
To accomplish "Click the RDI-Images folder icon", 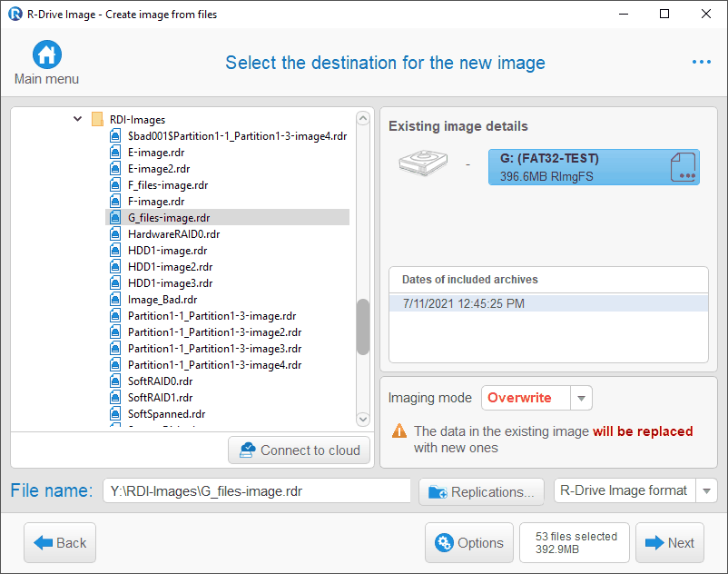I will [97, 119].
